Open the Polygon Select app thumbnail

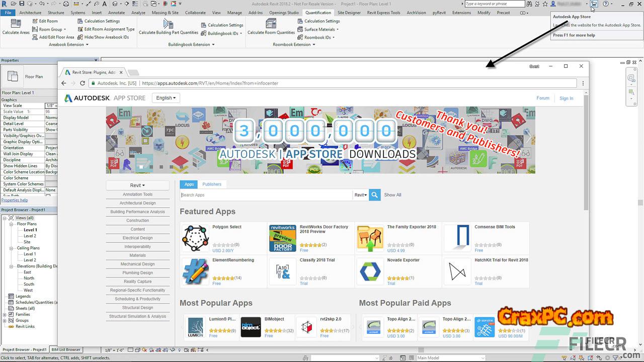point(195,238)
